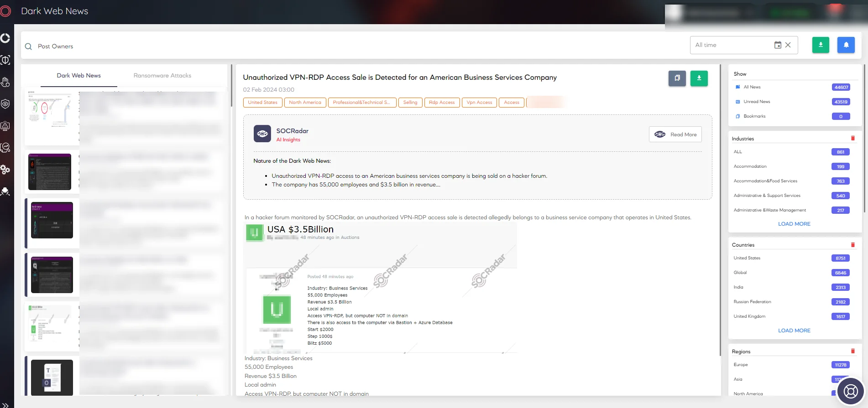Image resolution: width=868 pixels, height=408 pixels.
Task: Select the United States tag
Action: click(x=262, y=103)
